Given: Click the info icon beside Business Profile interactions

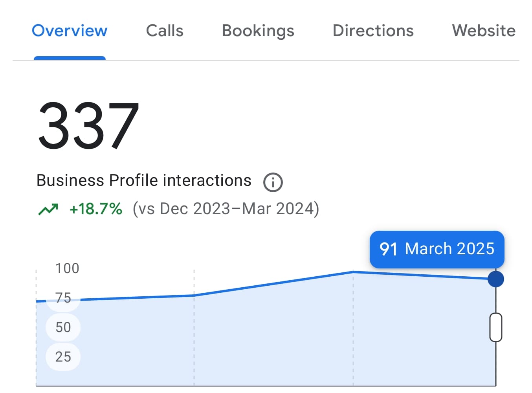Looking at the screenshot, I should pos(273,182).
